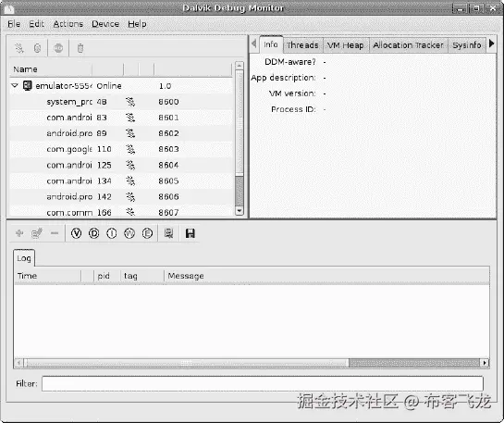Switch to the Allocation Tracker tab
Screen dimensions: 504x423
click(408, 45)
